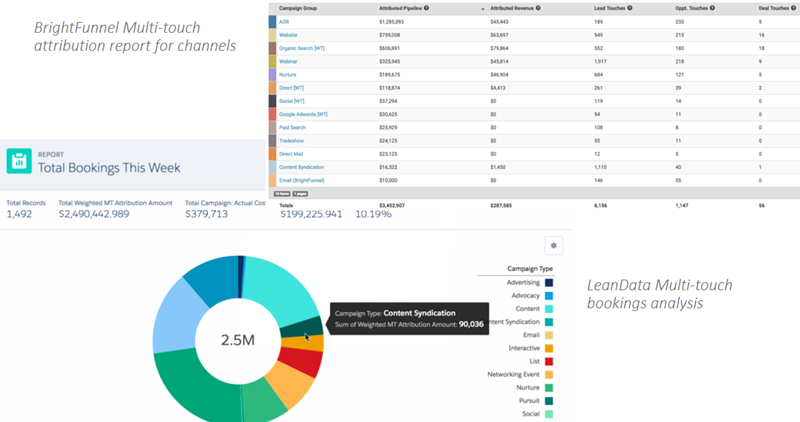Open the Nurture campaign group link
Screen dimensions: 800x422
click(287, 75)
